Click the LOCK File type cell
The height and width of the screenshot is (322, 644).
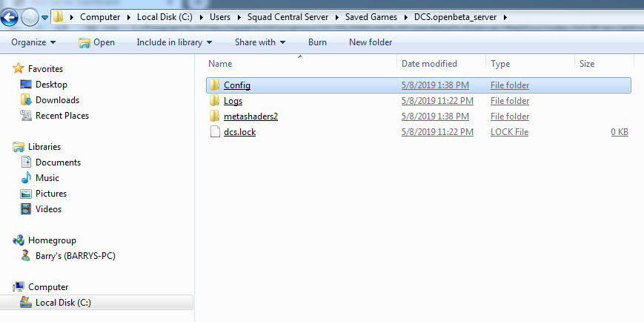[x=509, y=132]
